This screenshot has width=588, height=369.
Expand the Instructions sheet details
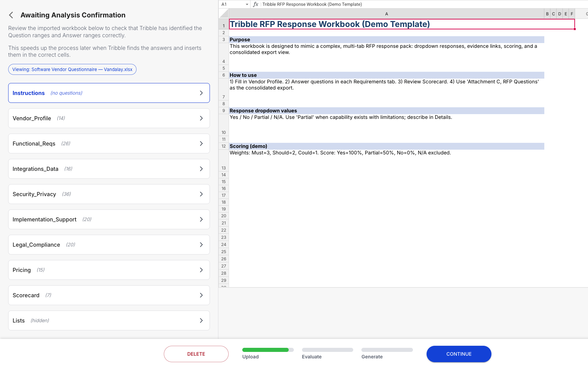tap(201, 93)
